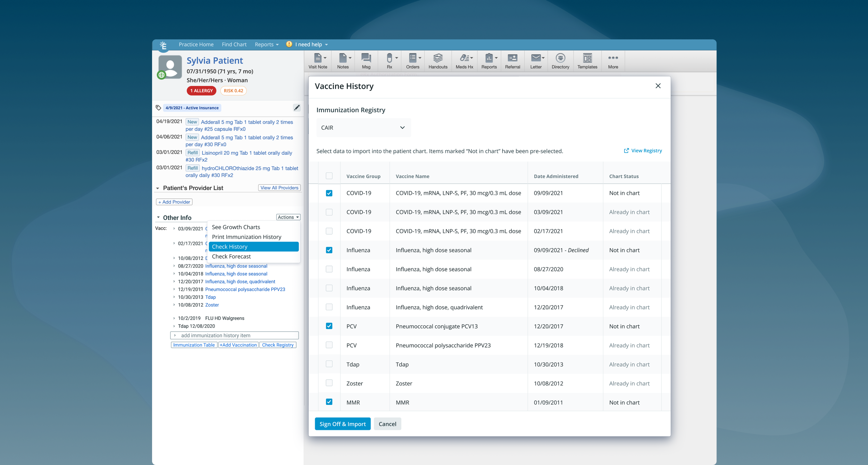
Task: Open the Visit Note toolbar icon
Action: click(318, 61)
